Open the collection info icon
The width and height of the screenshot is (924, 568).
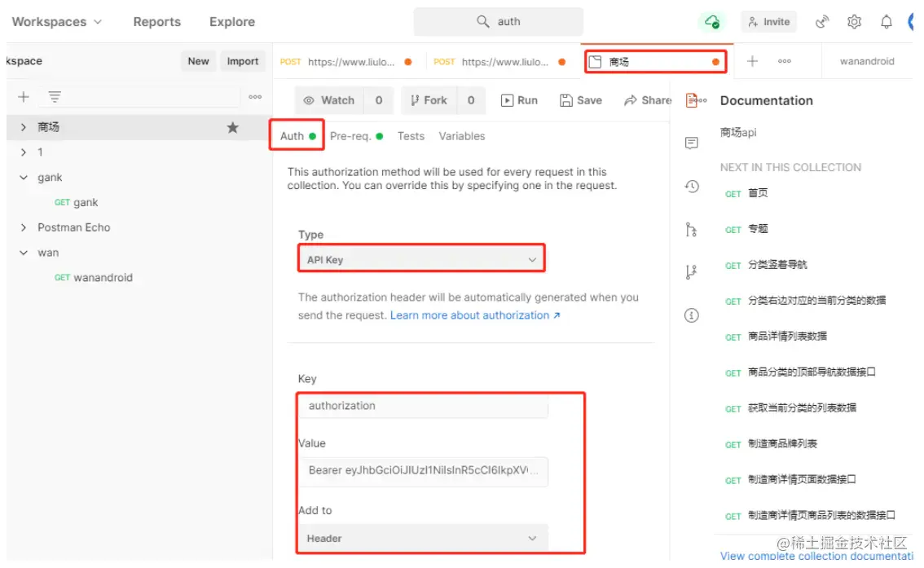[692, 316]
